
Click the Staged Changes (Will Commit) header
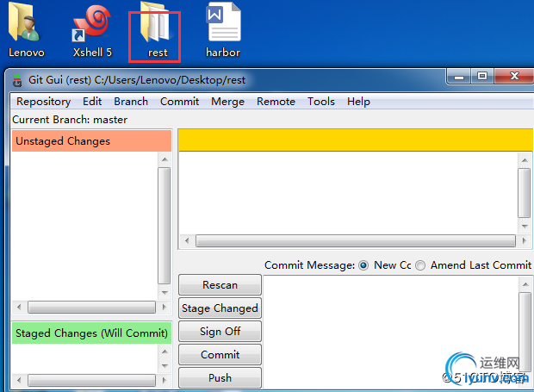(x=91, y=333)
